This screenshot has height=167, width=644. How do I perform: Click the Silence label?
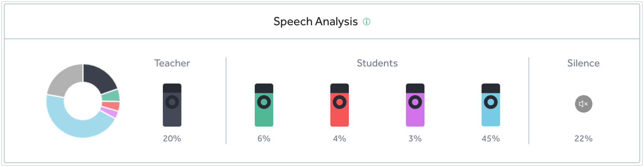[583, 63]
